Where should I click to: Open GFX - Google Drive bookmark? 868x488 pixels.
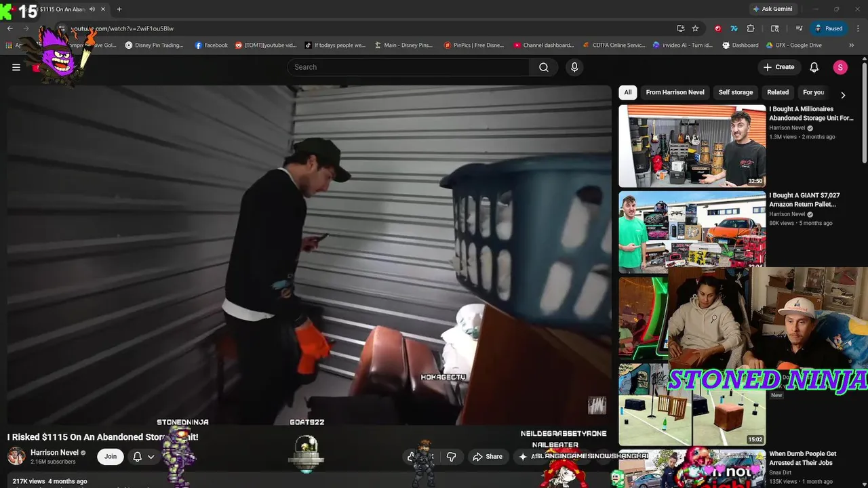click(794, 45)
